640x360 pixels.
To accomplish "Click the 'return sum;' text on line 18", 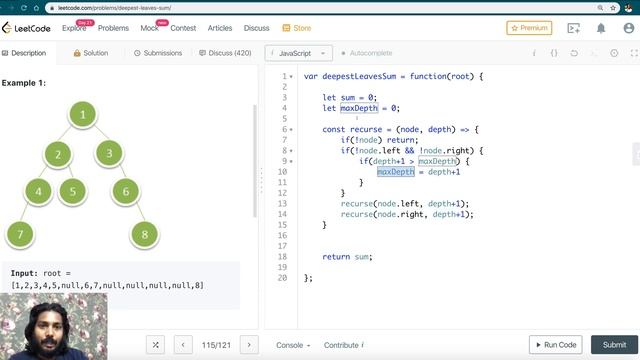I will (347, 257).
